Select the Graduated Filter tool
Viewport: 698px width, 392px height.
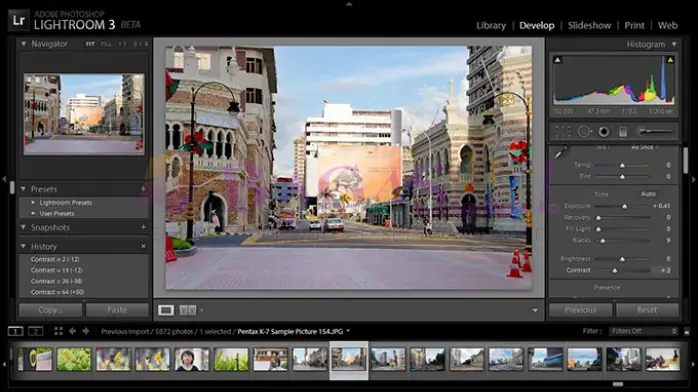[623, 131]
